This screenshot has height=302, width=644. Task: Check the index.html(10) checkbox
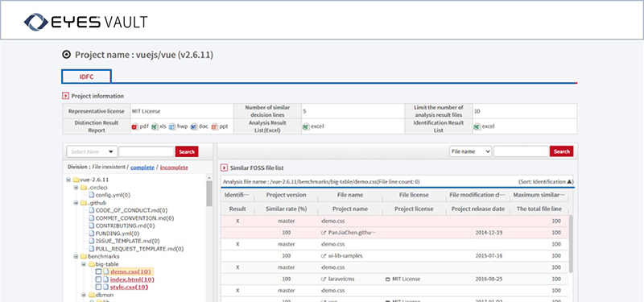point(98,279)
